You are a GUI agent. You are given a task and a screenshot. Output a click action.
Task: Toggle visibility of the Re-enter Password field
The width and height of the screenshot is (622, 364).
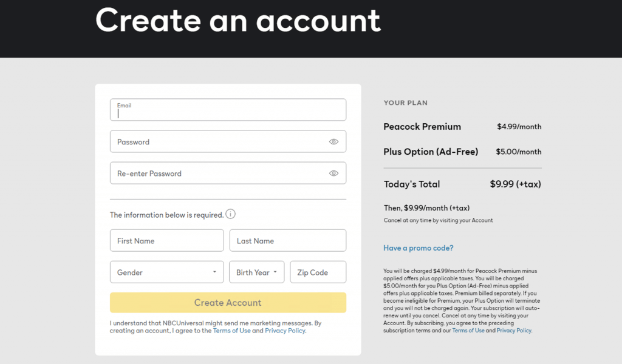click(x=333, y=174)
